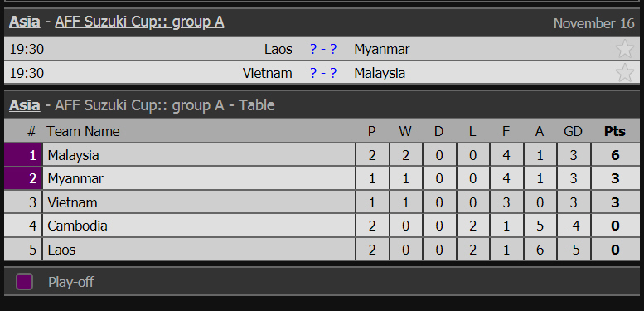Select the Vietnam row in table
This screenshot has height=311, width=644.
322,202
